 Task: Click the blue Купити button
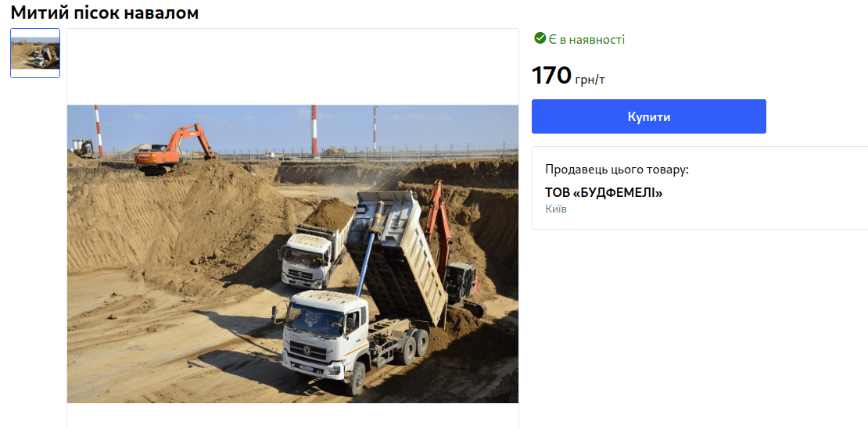pos(649,116)
